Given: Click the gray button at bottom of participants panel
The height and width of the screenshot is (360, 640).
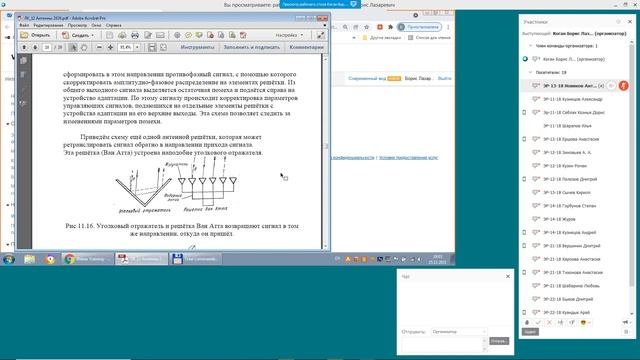Looking at the screenshot, I should pos(530,332).
